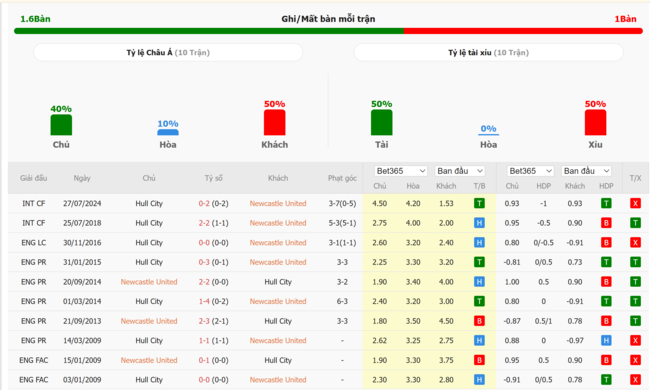Image resolution: width=650 pixels, height=390 pixels.
Task: Click the handicap value 0/-0.5
Action: pos(543,242)
